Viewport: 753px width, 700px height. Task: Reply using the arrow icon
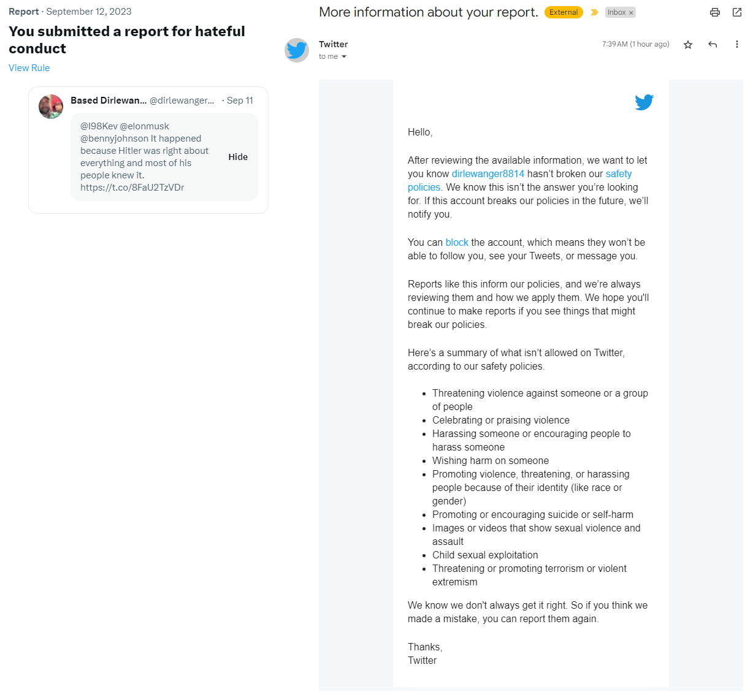tap(713, 45)
